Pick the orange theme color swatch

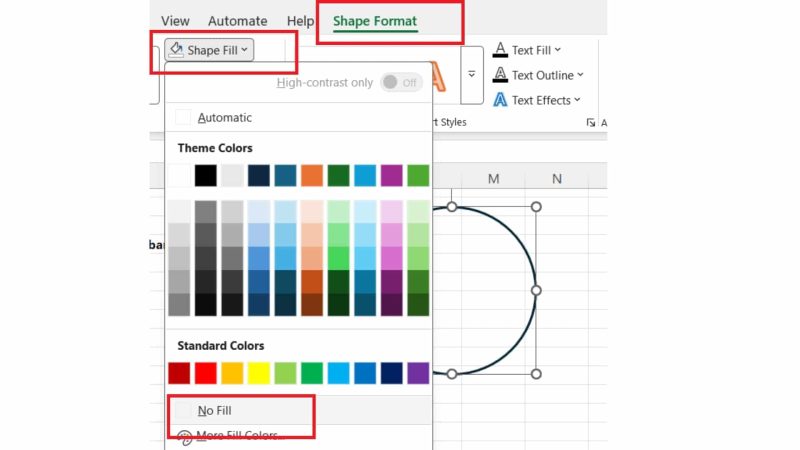click(x=312, y=176)
